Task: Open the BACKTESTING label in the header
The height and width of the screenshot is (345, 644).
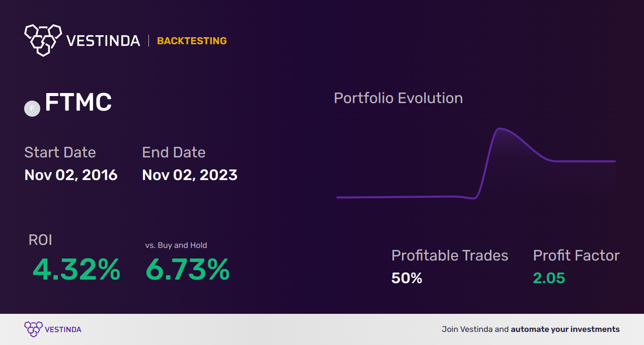Action: (192, 41)
